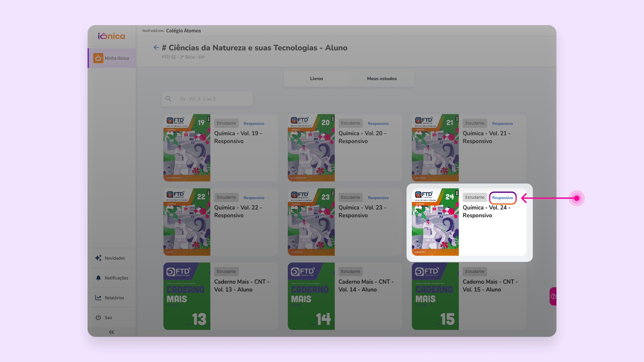Open Notificações in the sidebar
This screenshot has height=362, width=644.
click(111, 278)
